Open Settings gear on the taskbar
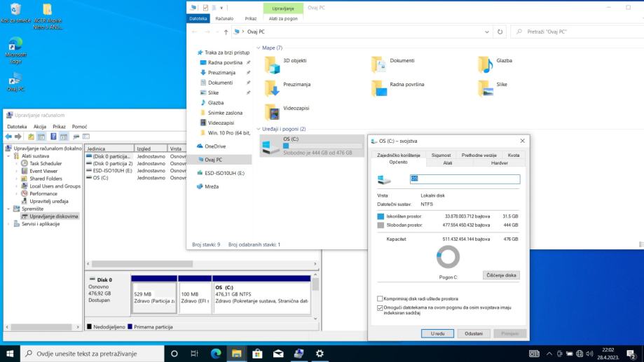 320,354
